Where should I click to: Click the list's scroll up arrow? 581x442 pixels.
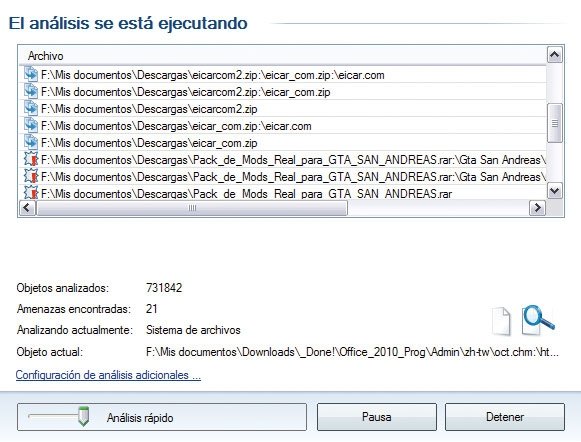coord(554,55)
